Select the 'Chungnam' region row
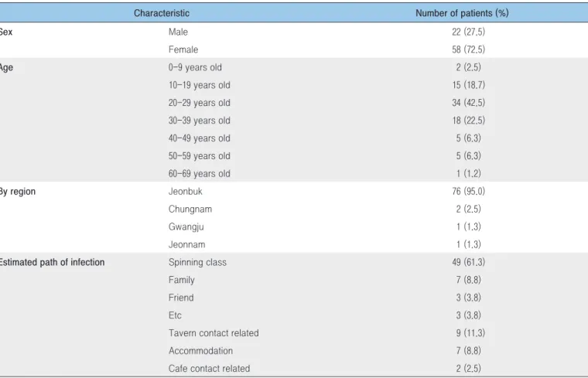 tap(190, 209)
